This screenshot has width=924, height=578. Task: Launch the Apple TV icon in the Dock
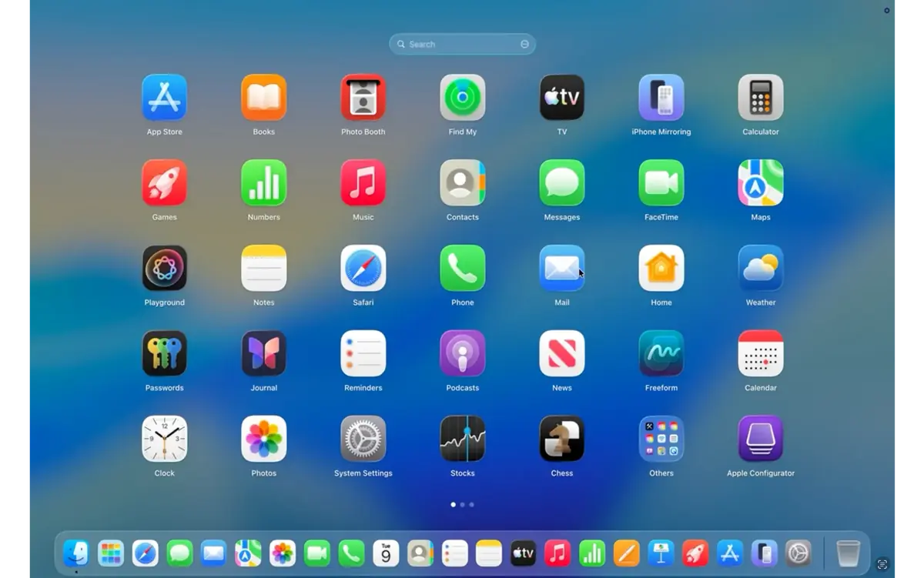[523, 553]
